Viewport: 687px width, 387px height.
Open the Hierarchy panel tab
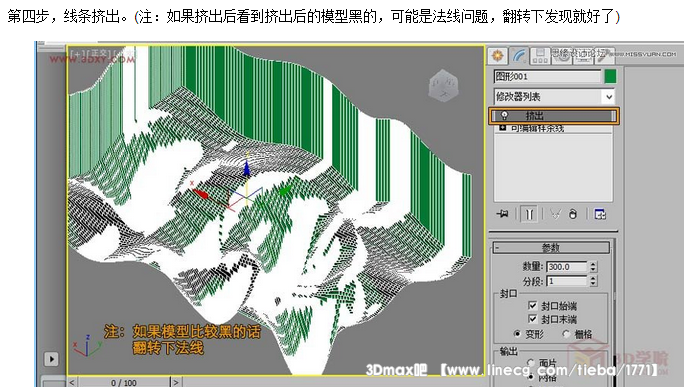pyautogui.click(x=540, y=56)
